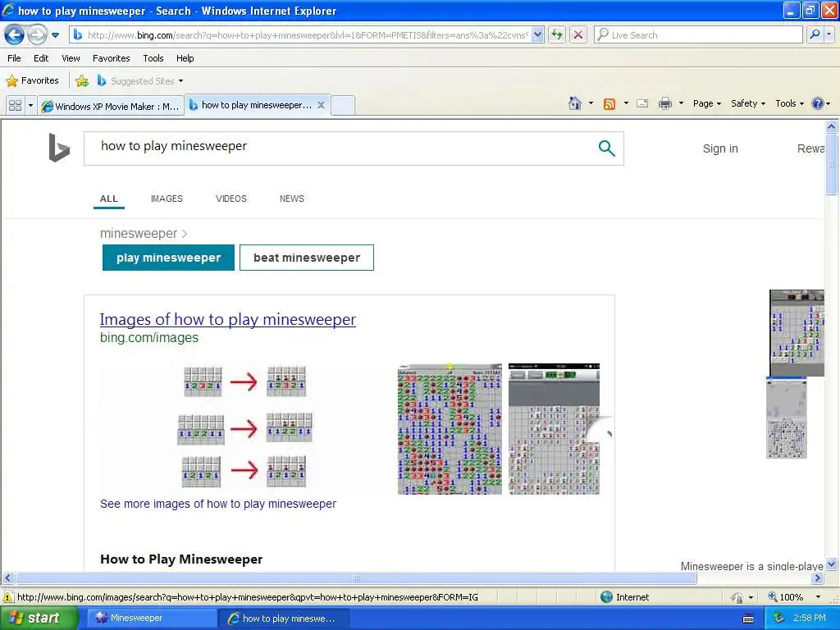The width and height of the screenshot is (840, 630).
Task: Click the vertical scrollbar up arrow
Action: pos(832,126)
